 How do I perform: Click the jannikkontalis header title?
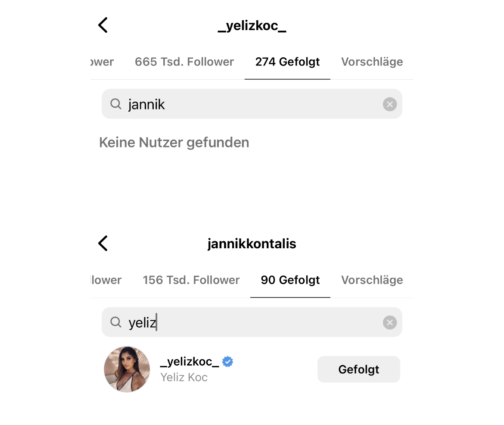[x=252, y=244]
